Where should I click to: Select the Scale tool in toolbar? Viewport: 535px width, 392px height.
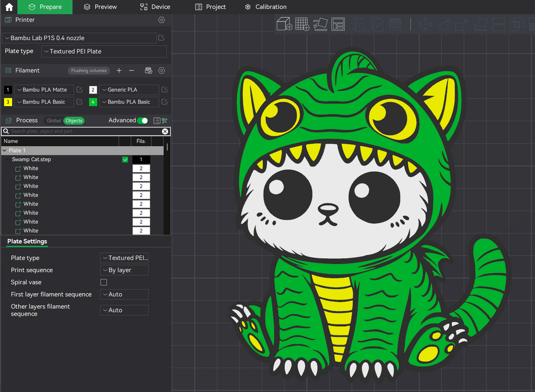coord(462,24)
